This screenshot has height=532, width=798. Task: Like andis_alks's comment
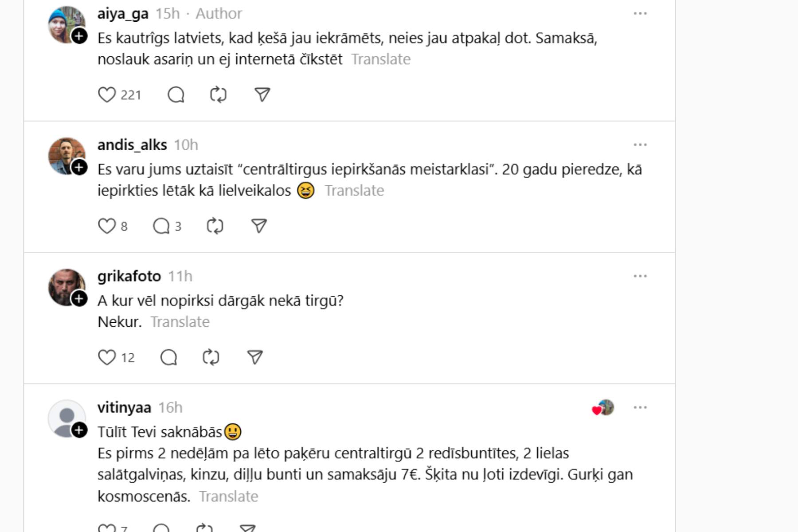pos(107,226)
